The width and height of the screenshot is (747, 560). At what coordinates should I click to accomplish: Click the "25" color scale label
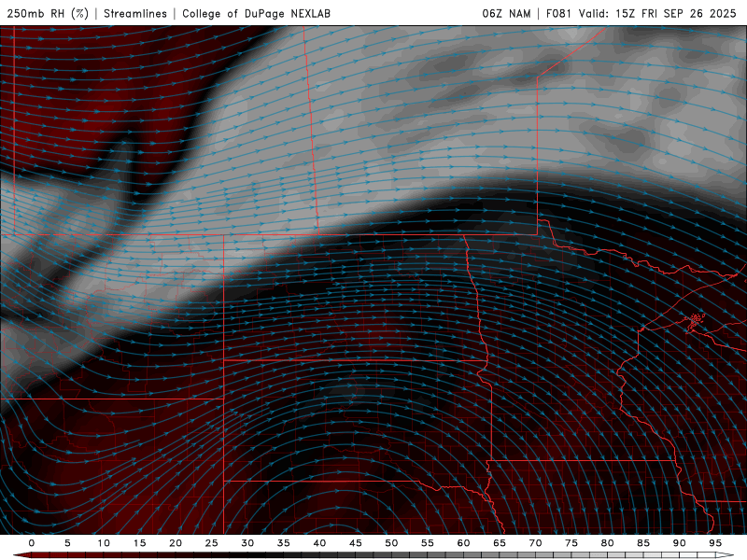point(212,543)
